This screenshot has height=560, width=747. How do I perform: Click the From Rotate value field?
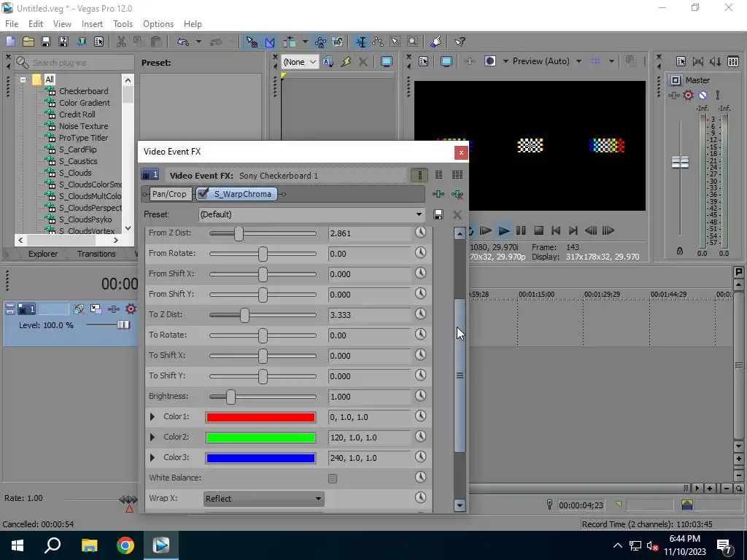(369, 253)
